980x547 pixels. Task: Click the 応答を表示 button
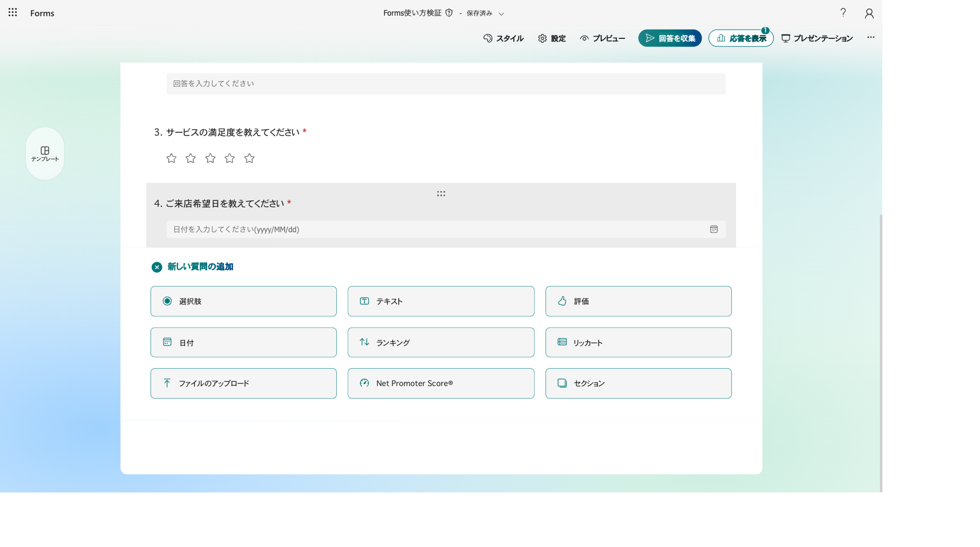click(x=741, y=38)
